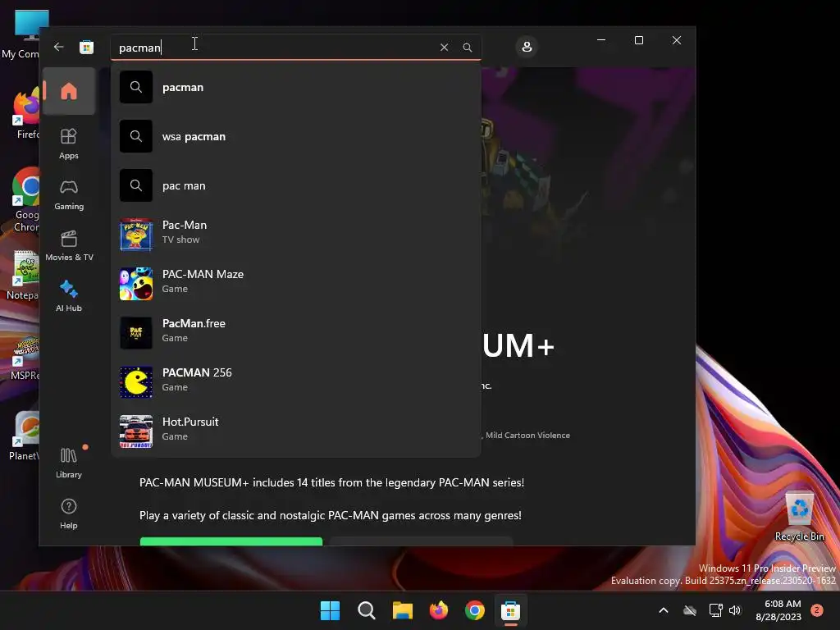Open the PacMan.free game result
Image resolution: width=840 pixels, height=630 pixels.
click(295, 333)
